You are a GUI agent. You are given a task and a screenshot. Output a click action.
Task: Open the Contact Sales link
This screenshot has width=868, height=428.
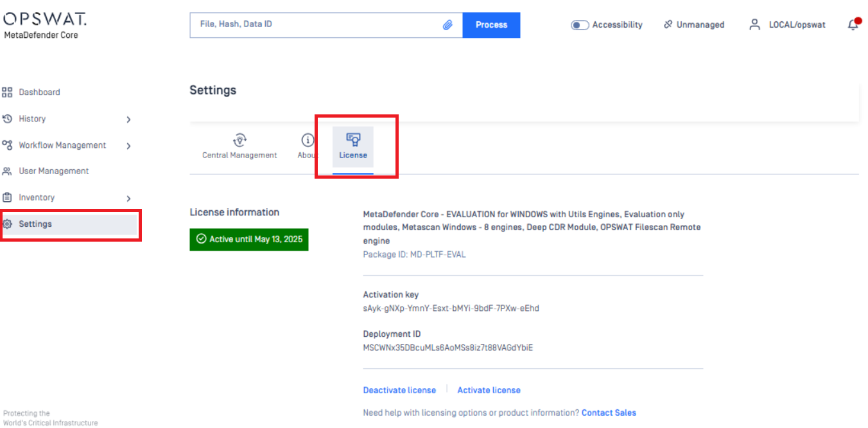(x=608, y=413)
